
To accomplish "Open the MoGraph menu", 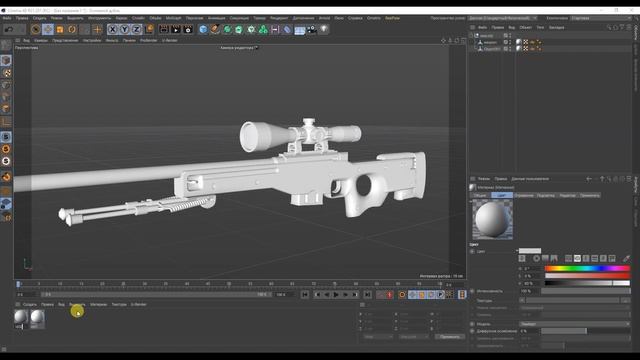I will coord(173,18).
